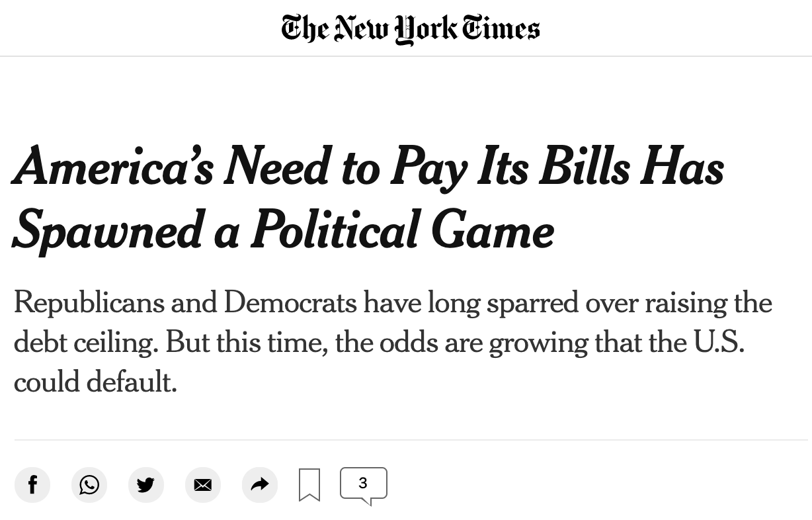Click 'Political Game' in the headline
The width and height of the screenshot is (812, 520).
402,231
